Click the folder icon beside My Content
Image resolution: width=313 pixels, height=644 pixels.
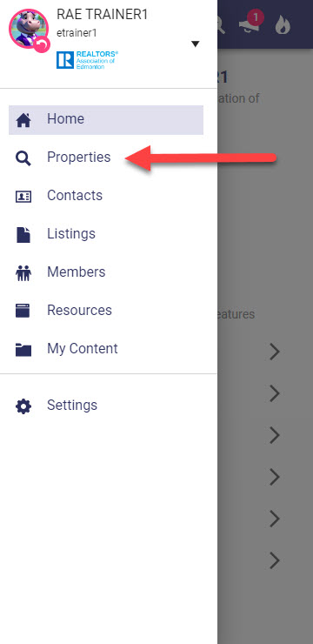23,349
